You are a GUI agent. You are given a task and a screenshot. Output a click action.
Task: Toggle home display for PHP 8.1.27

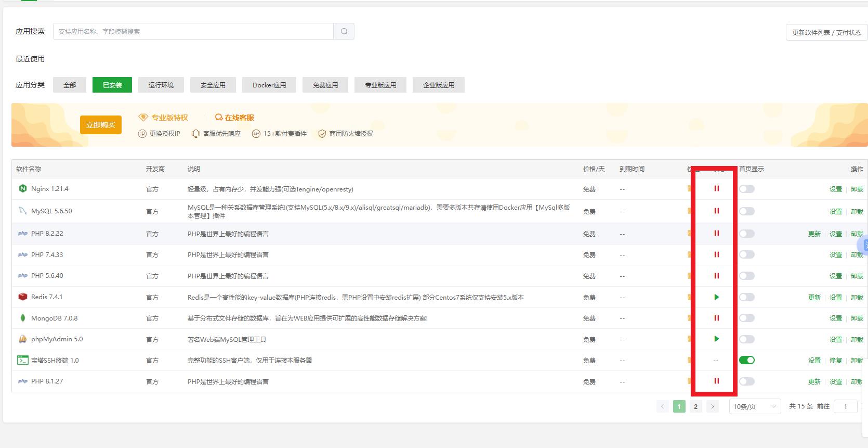pos(747,381)
